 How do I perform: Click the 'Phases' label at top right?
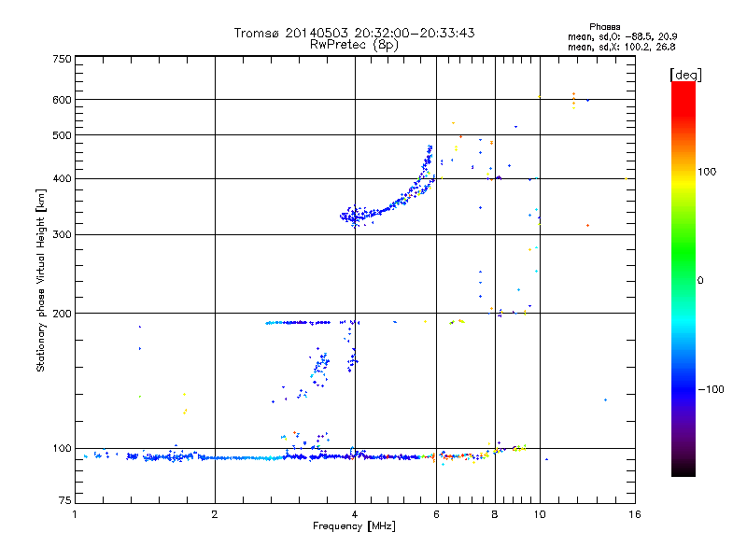pos(604,27)
